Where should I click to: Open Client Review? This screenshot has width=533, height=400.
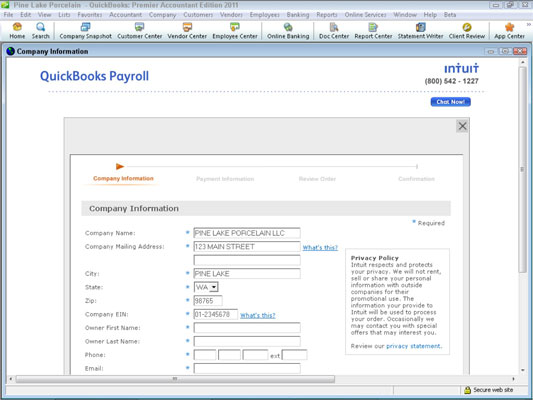click(x=467, y=31)
